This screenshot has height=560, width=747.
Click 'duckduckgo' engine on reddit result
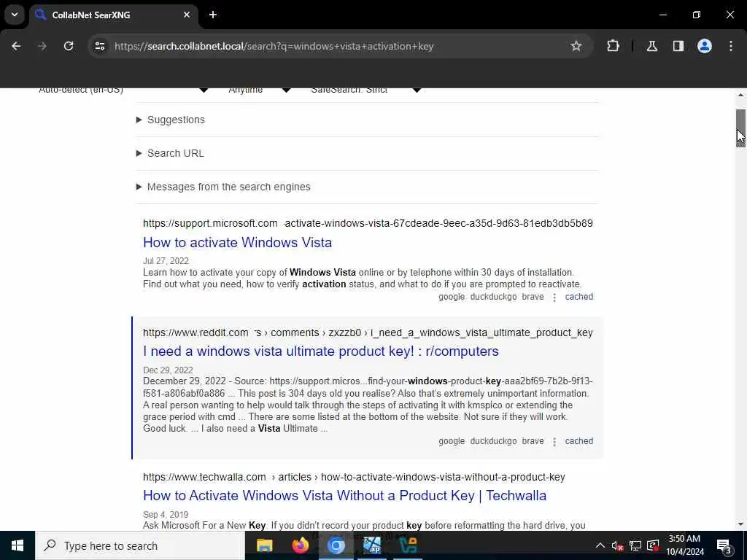[x=493, y=441]
